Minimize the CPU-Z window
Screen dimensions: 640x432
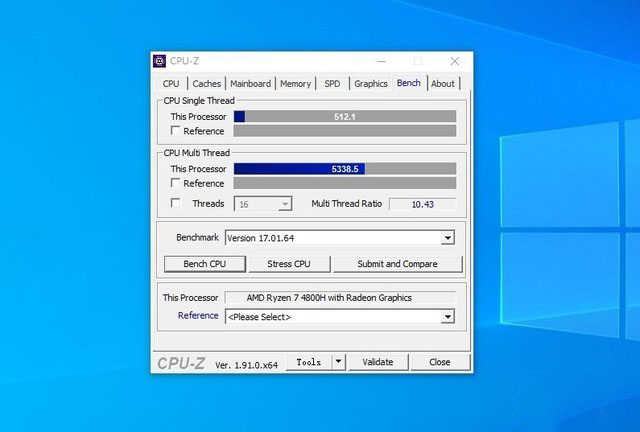[x=382, y=61]
